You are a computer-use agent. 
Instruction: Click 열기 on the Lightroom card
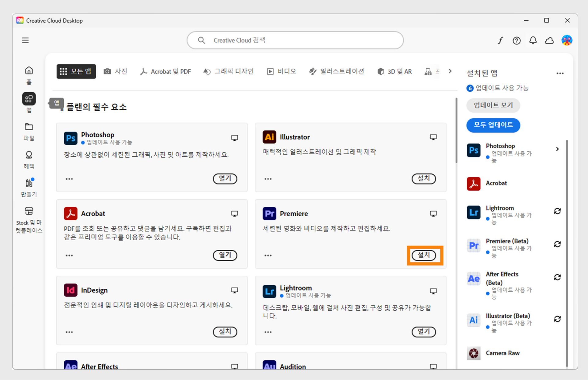click(x=424, y=332)
